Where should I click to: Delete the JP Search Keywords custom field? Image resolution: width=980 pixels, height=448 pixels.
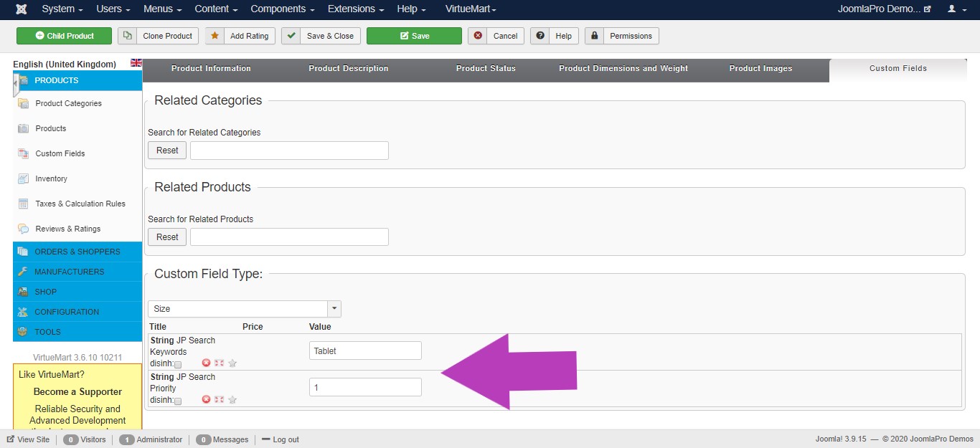206,363
